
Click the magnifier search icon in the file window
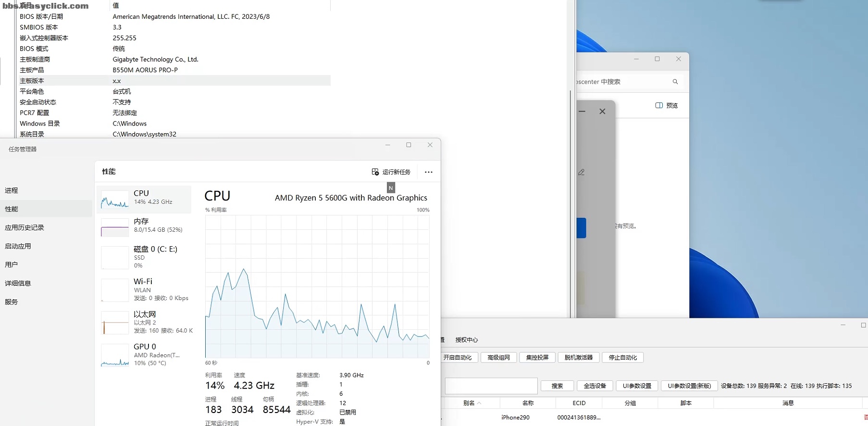click(675, 82)
